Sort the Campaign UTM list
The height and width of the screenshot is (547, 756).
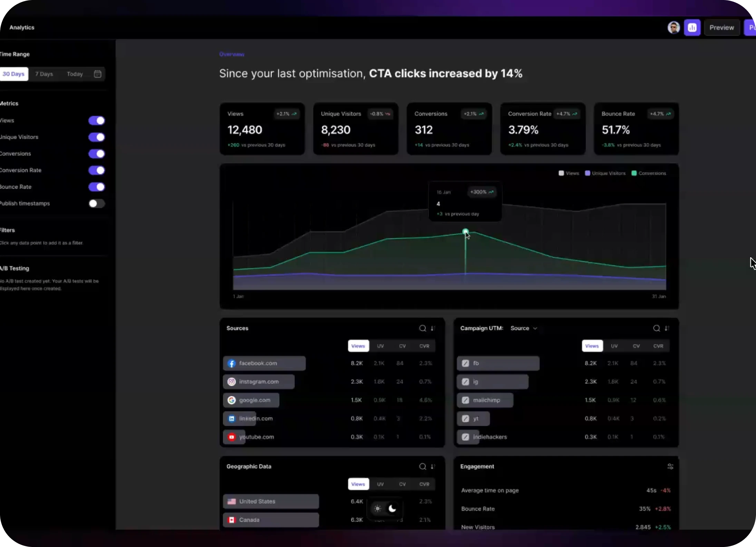click(667, 328)
